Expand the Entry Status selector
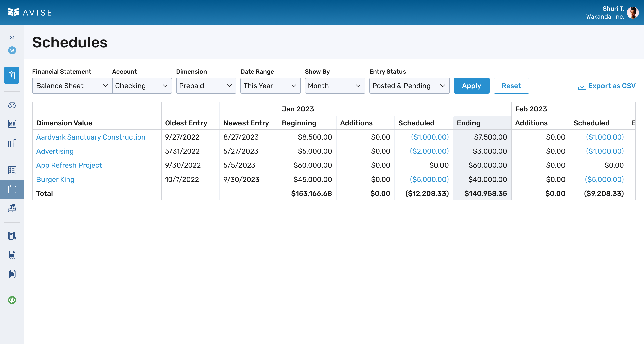644x344 pixels. pos(409,86)
